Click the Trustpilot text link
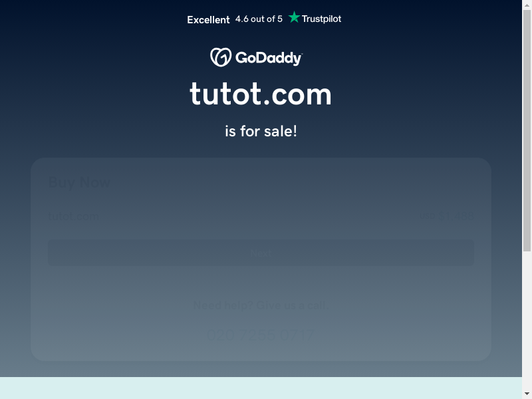This screenshot has height=399, width=532. coord(321,19)
